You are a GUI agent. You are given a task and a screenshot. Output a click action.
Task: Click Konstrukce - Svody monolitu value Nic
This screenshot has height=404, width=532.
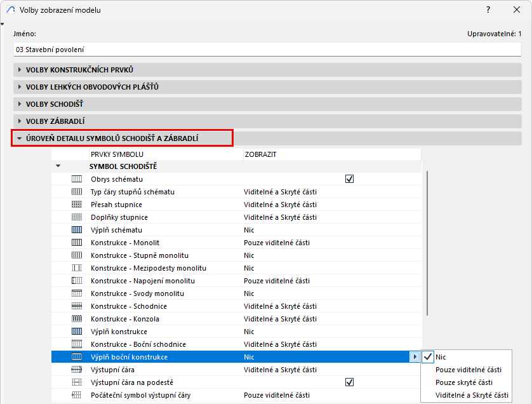(x=249, y=293)
